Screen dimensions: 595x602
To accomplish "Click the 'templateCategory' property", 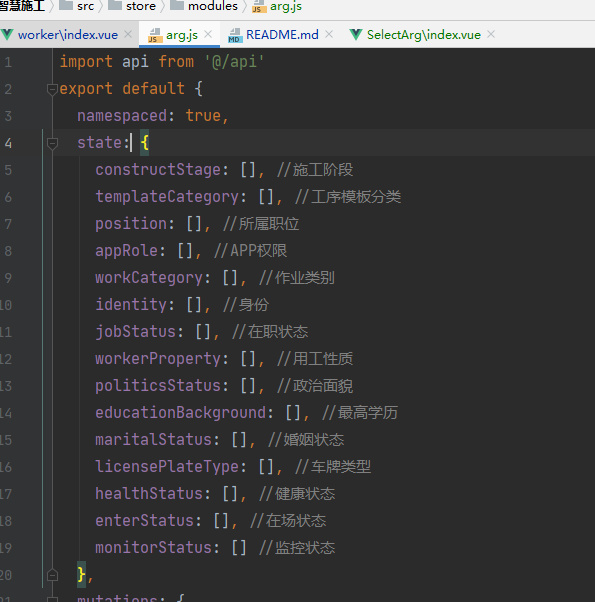I will [167, 197].
